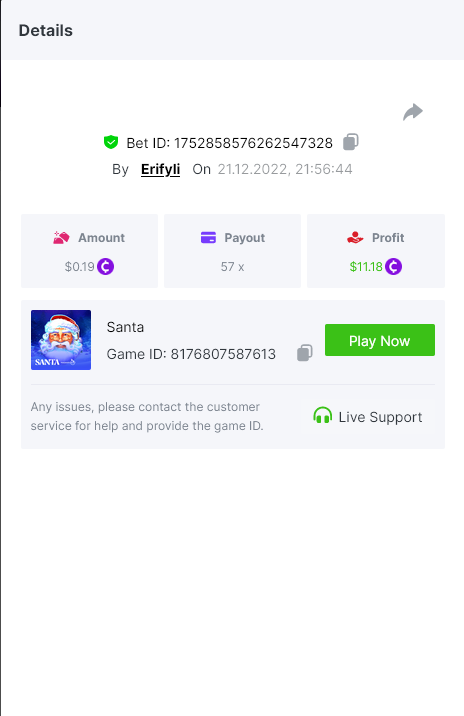Select the Bet ID number text
Image resolution: width=464 pixels, height=716 pixels.
point(253,143)
